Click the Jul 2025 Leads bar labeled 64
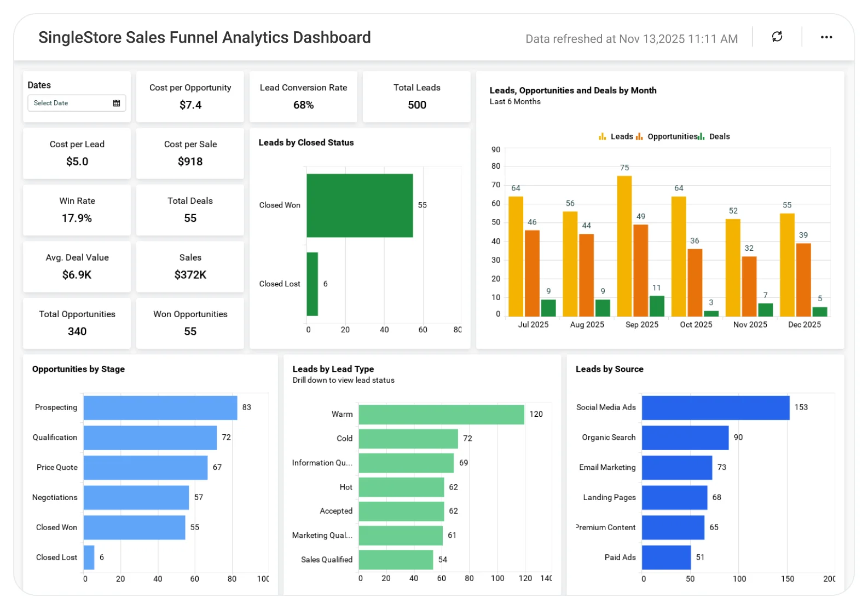The image size is (868, 609). tap(516, 256)
